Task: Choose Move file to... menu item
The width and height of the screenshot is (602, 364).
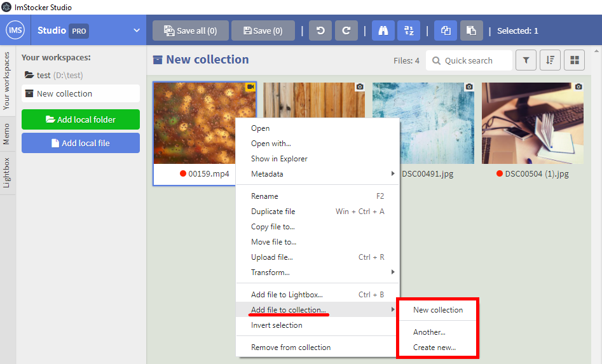Action: [317, 242]
